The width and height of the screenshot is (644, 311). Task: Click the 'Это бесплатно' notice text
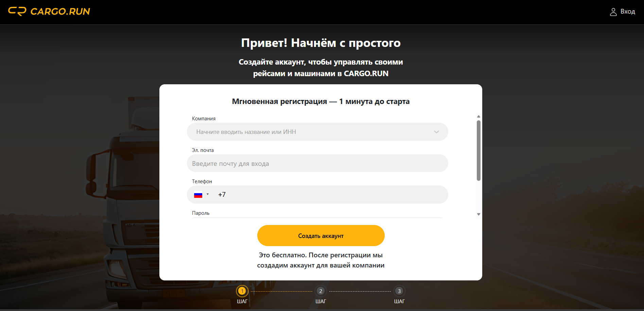pyautogui.click(x=321, y=260)
